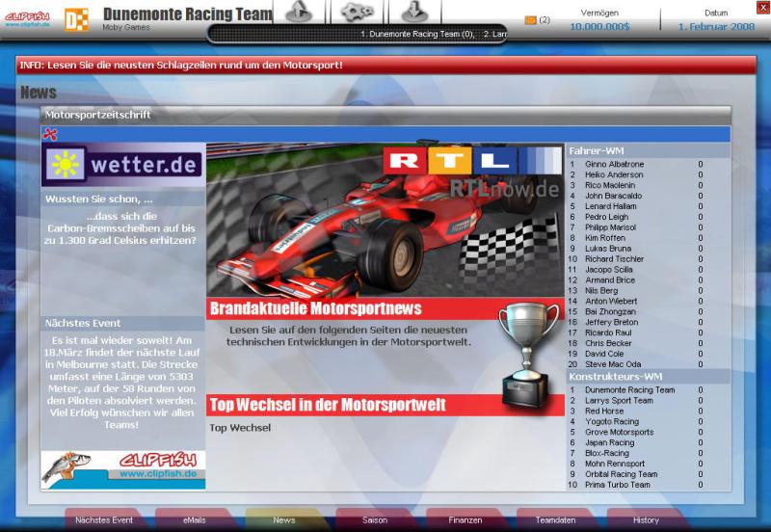
Task: Go to the Finanzen tab
Action: (x=465, y=519)
